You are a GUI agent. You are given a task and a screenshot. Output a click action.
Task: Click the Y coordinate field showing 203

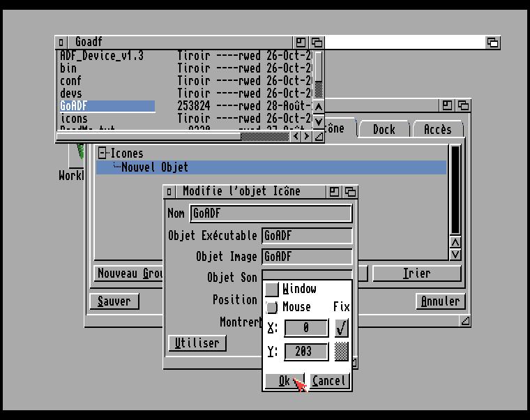tap(305, 352)
